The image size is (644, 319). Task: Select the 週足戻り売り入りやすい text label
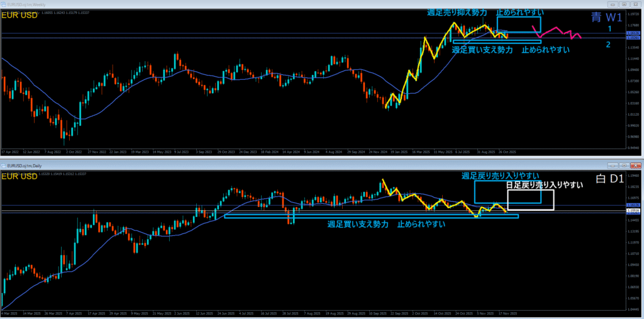click(x=500, y=176)
